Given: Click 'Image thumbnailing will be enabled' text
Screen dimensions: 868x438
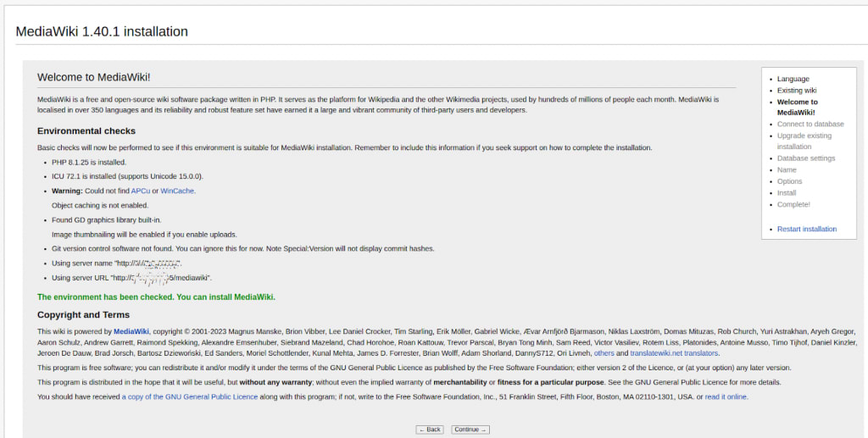Looking at the screenshot, I should tap(144, 235).
